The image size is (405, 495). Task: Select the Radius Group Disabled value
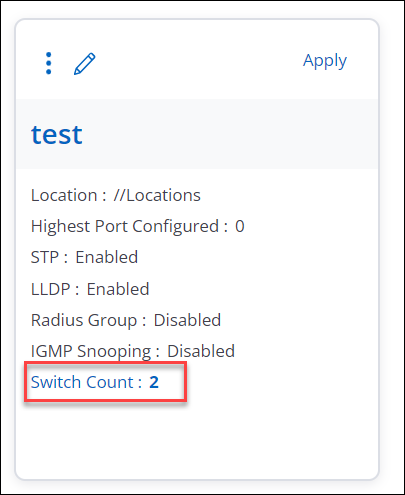tap(187, 320)
